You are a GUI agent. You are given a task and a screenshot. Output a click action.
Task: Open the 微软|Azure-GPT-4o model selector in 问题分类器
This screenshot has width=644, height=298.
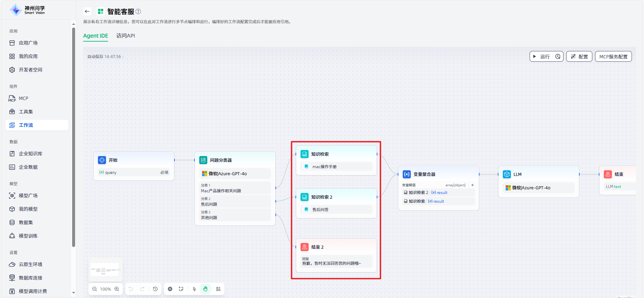[x=235, y=173]
